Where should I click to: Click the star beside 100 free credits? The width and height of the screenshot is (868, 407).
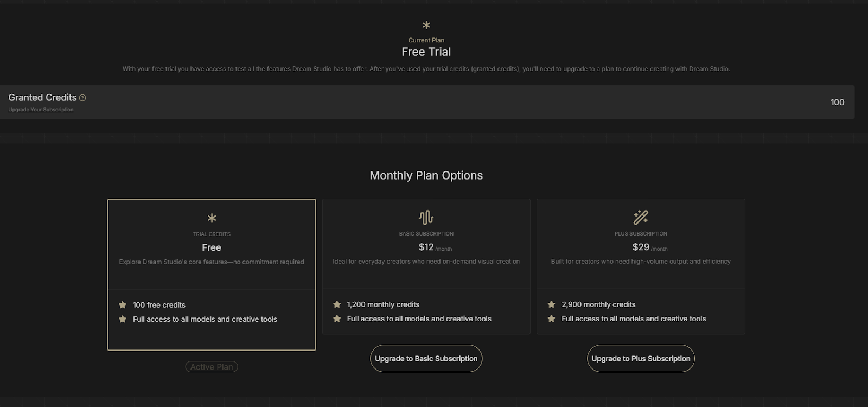tap(123, 305)
